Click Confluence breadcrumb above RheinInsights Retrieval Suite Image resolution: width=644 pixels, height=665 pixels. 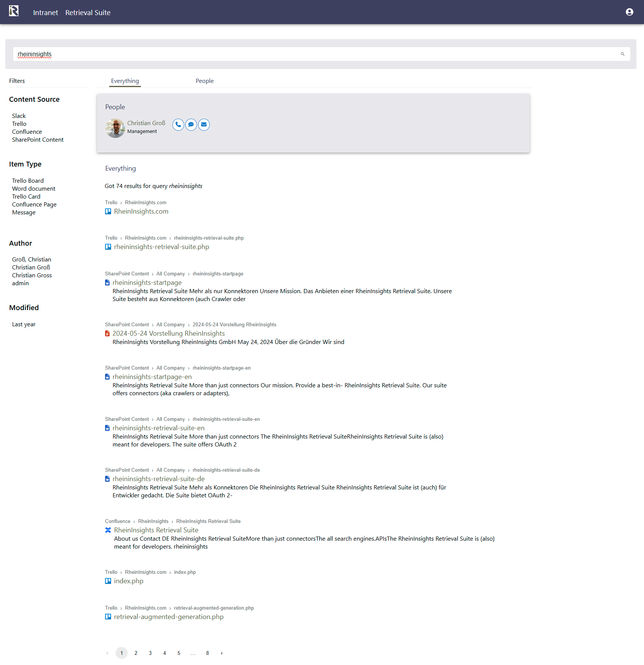click(x=118, y=521)
